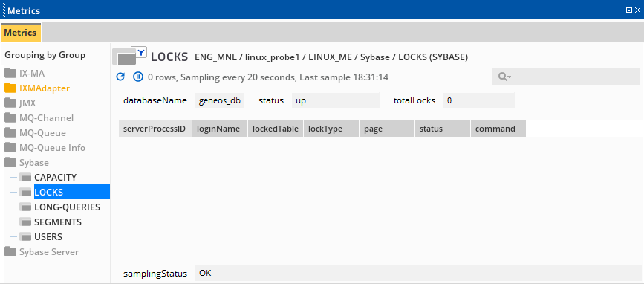This screenshot has height=284, width=644.
Task: Open the MQ-Queue folder
Action: point(43,133)
